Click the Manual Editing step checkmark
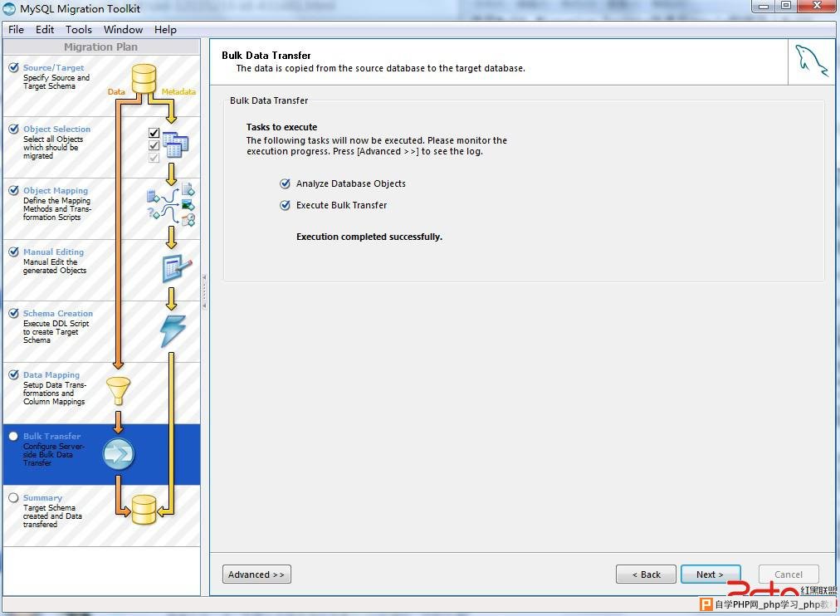This screenshot has width=840, height=616. pyautogui.click(x=14, y=252)
